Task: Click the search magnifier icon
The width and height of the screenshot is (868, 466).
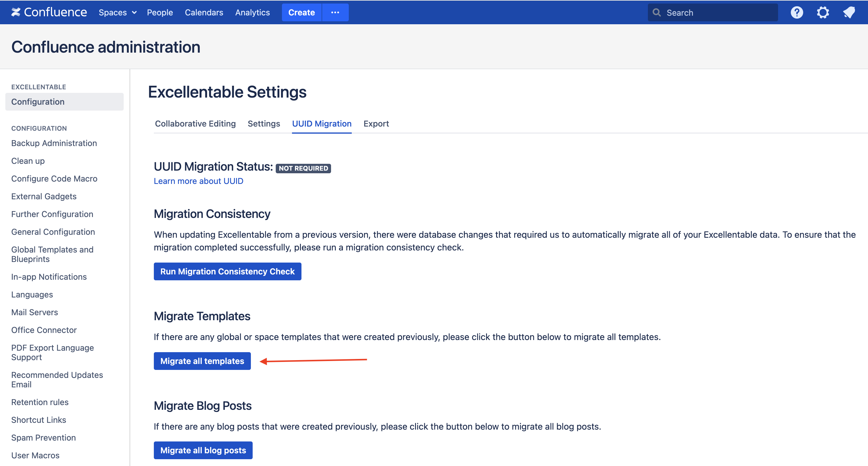Action: tap(656, 12)
